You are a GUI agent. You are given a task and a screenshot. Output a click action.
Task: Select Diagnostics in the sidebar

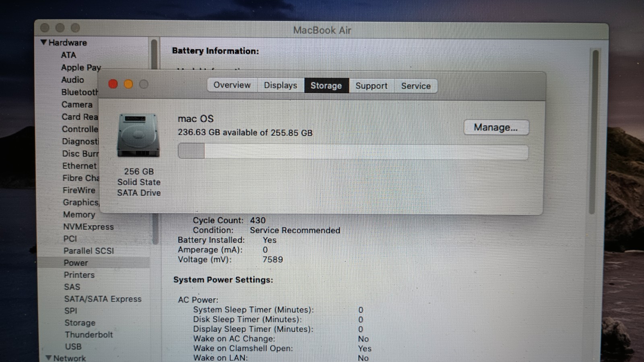(80, 142)
